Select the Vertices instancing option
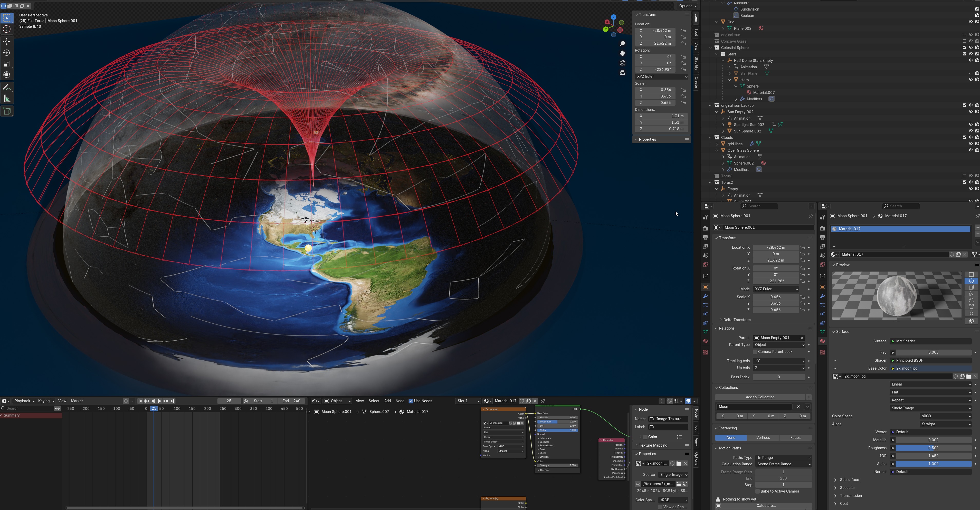The width and height of the screenshot is (980, 510). pos(763,438)
